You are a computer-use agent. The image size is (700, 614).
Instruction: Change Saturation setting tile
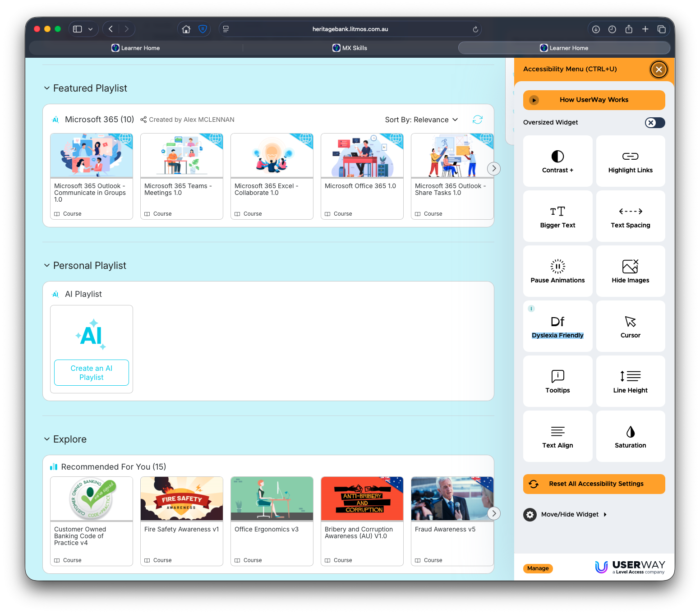click(x=631, y=436)
